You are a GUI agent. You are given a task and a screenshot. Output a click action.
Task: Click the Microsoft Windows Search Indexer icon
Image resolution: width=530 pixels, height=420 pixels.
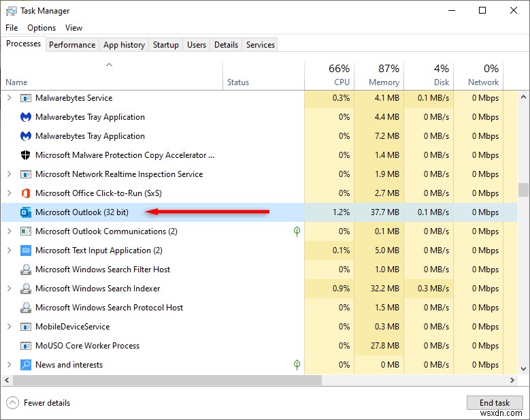[x=26, y=289]
